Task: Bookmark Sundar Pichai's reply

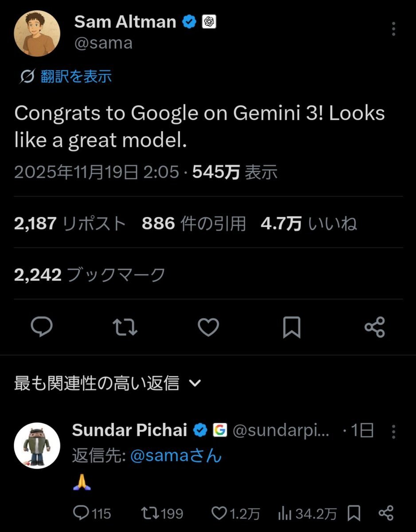Action: [x=354, y=513]
